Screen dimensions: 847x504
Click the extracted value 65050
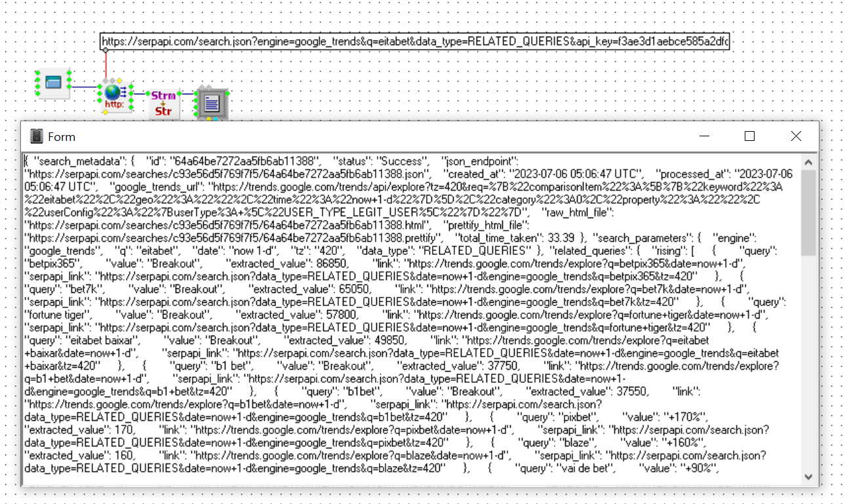[354, 289]
